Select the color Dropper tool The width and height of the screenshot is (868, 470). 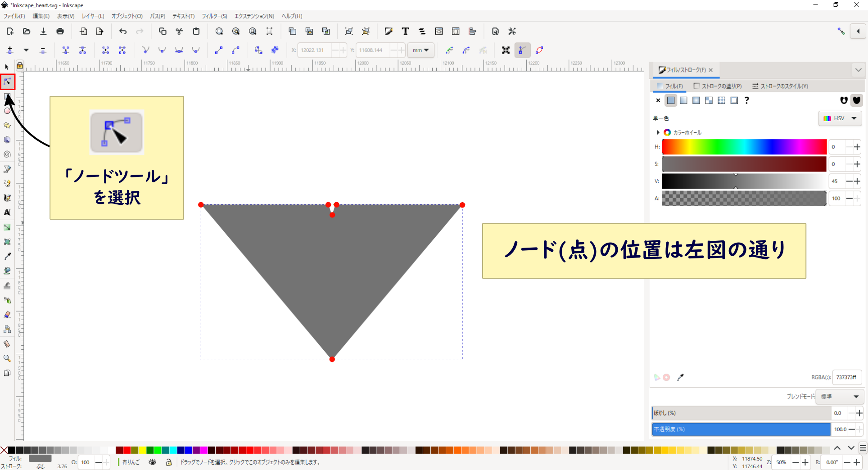click(x=7, y=257)
